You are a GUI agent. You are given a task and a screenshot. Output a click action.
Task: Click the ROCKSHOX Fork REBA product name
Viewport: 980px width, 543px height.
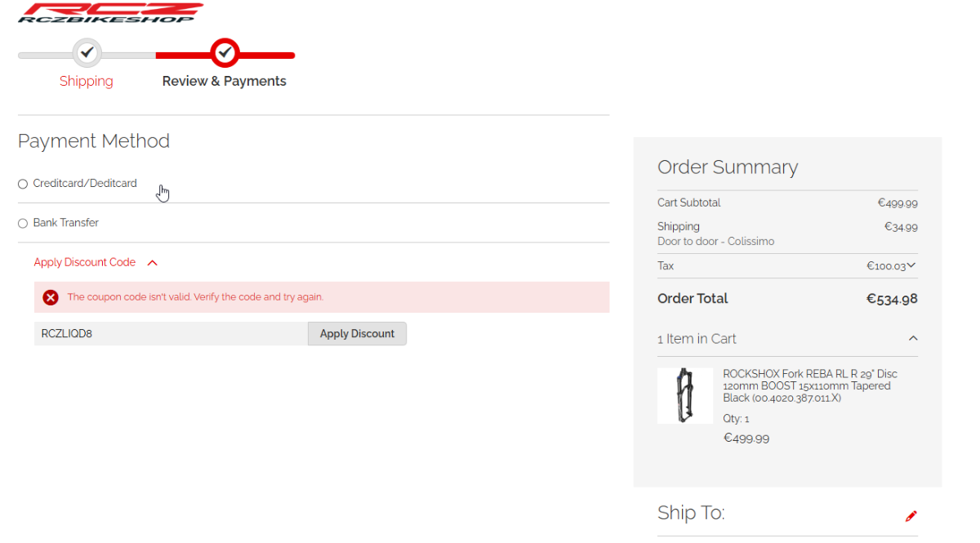click(809, 385)
